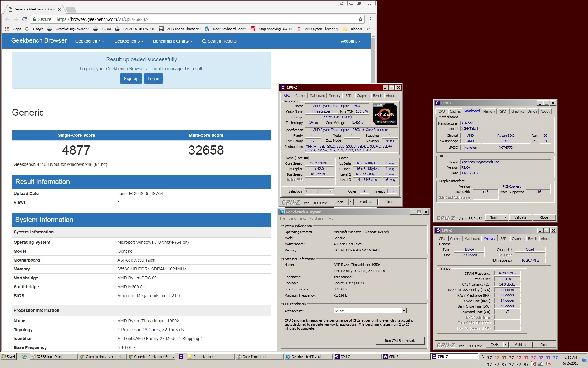This screenshot has height=368, width=588.
Task: Click the DRAM Frequency value 1623.1 MHz
Action: [507, 273]
